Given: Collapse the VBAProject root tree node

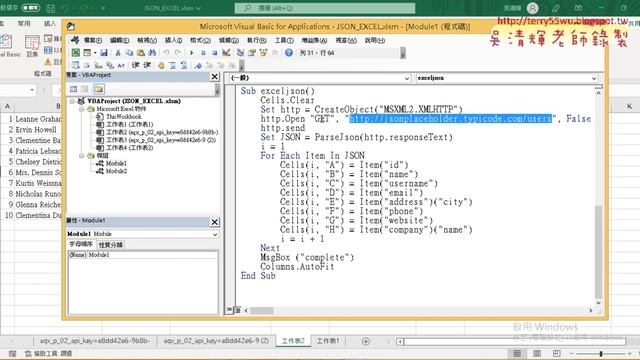Looking at the screenshot, I should pos(72,101).
